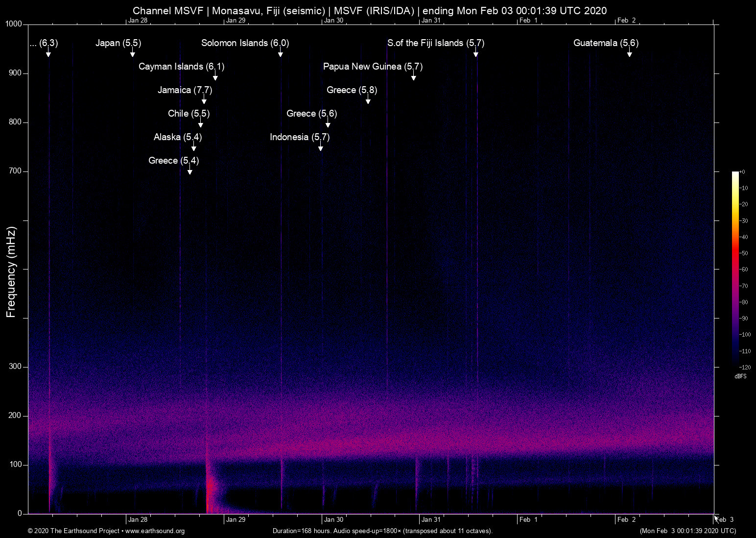Click the Solomon Islands (6.0) annotation
The height and width of the screenshot is (538, 756).
tap(245, 43)
